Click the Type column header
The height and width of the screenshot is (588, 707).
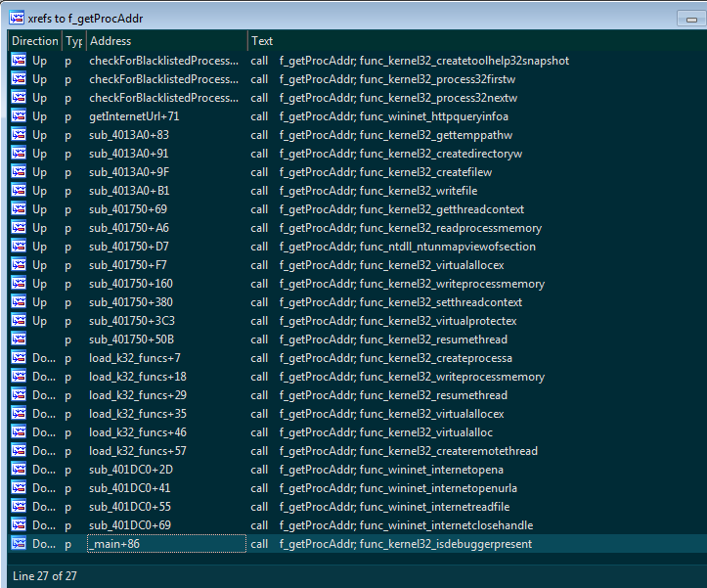[x=73, y=41]
